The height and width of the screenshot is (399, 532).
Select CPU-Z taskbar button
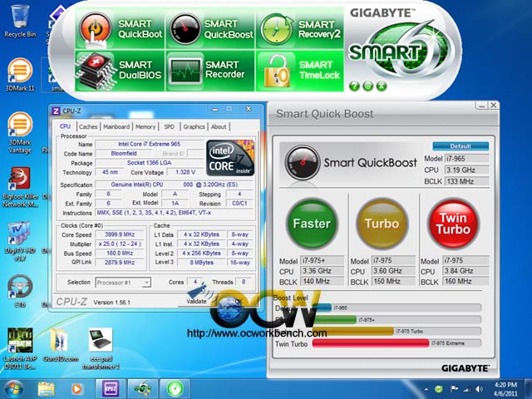pyautogui.click(x=111, y=389)
